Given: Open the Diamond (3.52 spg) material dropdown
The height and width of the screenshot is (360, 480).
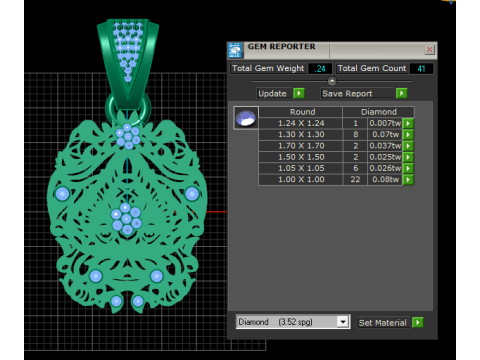Looking at the screenshot, I should coord(343,322).
